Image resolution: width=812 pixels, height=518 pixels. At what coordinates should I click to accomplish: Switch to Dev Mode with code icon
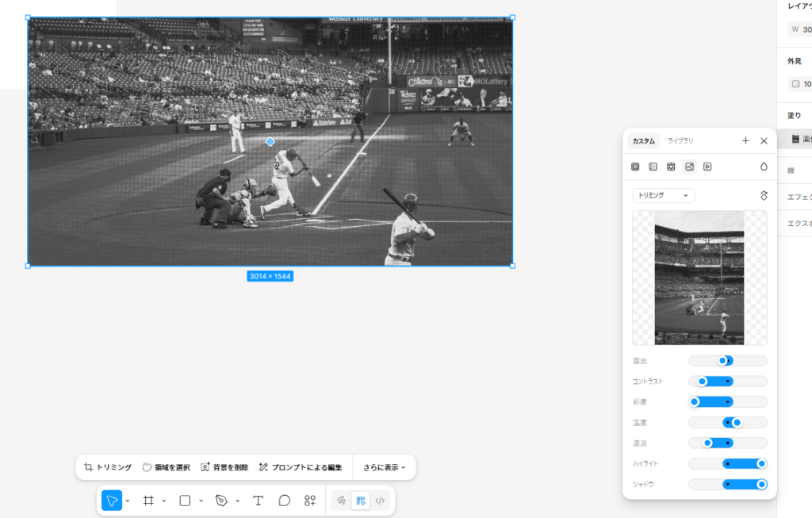(x=381, y=501)
